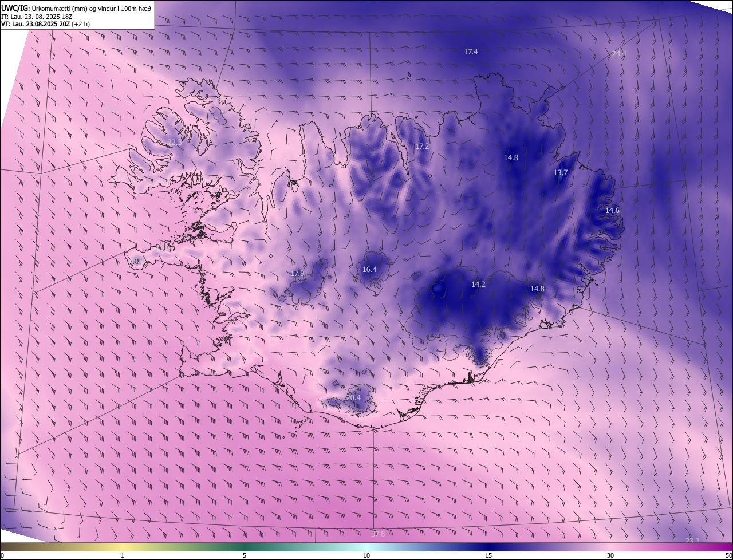Image resolution: width=733 pixels, height=560 pixels.
Task: Select the 'IT: Lau. 23. 08. 2025 18Z' line
Action: click(x=38, y=16)
